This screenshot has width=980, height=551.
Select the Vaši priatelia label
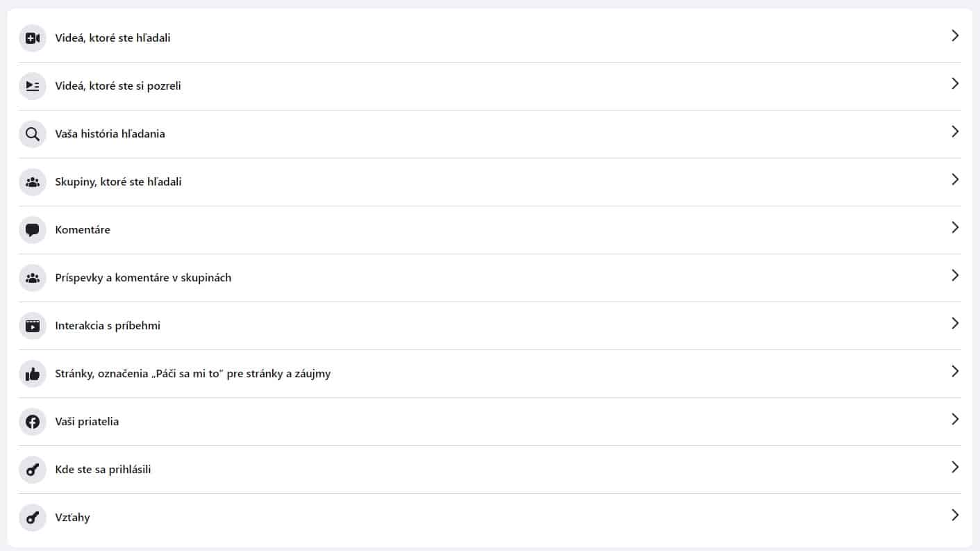pos(87,422)
